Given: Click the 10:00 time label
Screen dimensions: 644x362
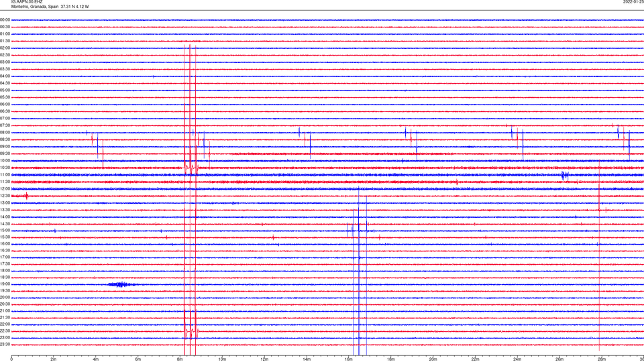Looking at the screenshot, I should pos(5,160).
